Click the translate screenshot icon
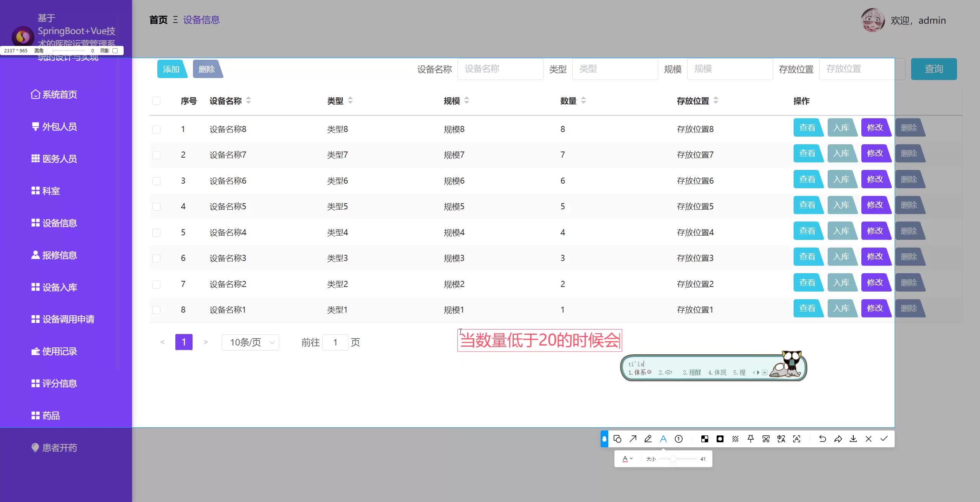980x502 pixels. click(781, 439)
